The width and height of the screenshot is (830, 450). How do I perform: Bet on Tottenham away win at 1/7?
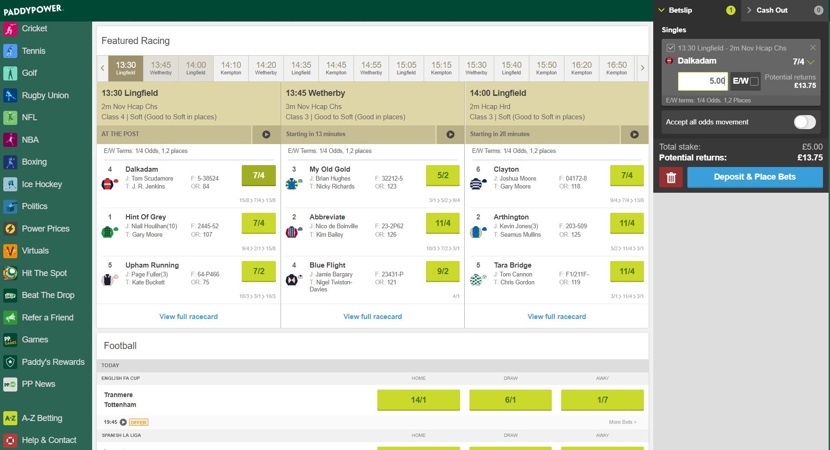tap(602, 400)
